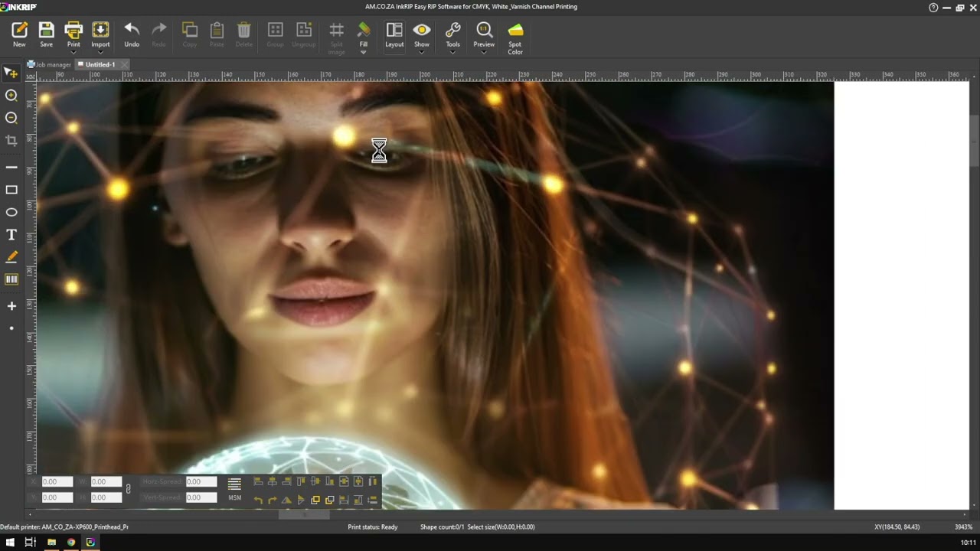Screen dimensions: 980x551
Task: Pick the ellipse shape tool
Action: [x=11, y=212]
